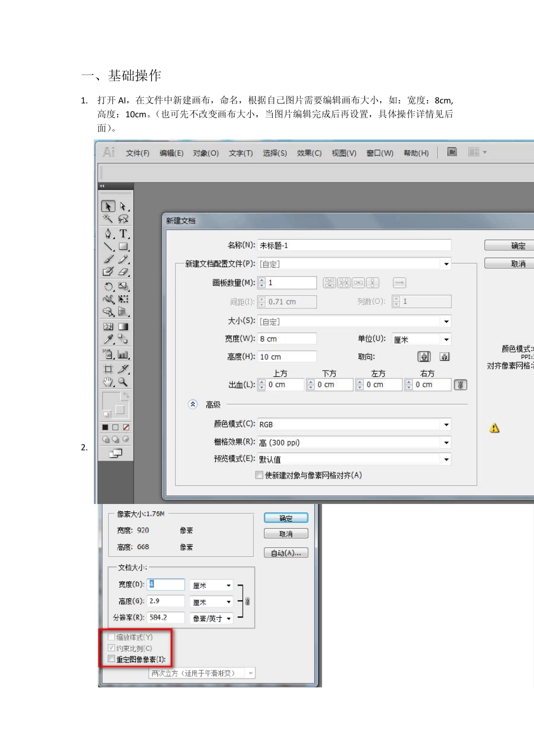Screen dimensions: 534x756
Task: Select the Artboard tool
Action: (108, 369)
